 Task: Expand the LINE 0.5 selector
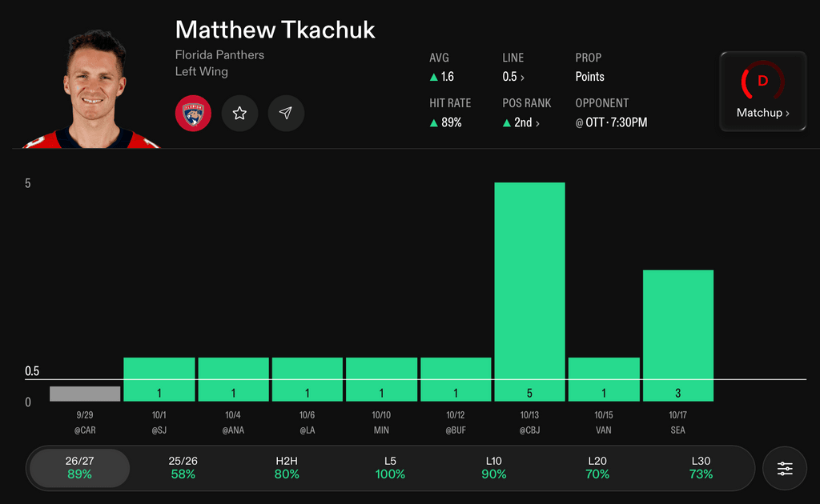(513, 77)
